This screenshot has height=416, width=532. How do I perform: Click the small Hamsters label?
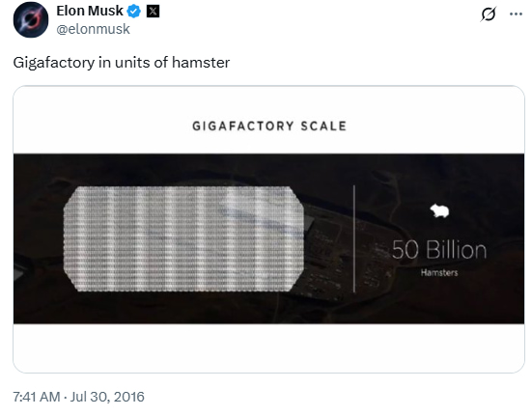pos(439,272)
